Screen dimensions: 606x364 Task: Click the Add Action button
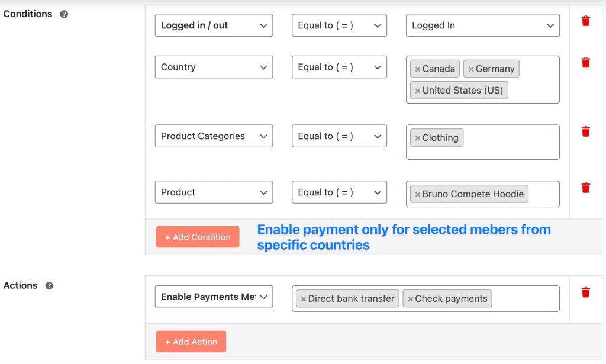(x=191, y=342)
